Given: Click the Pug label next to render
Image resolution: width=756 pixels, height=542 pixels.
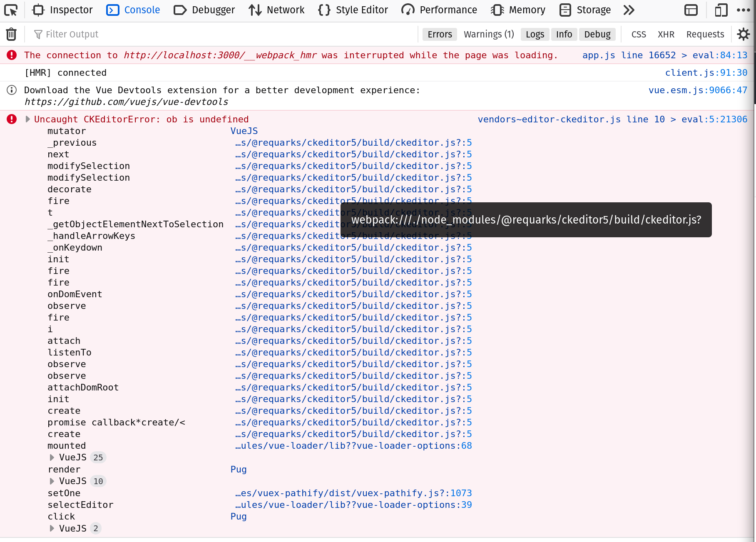Looking at the screenshot, I should [x=239, y=469].
